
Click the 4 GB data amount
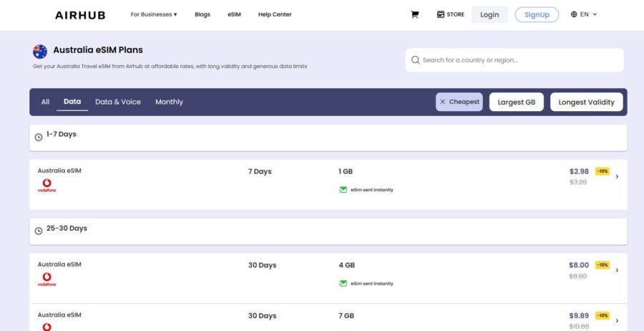(x=346, y=265)
